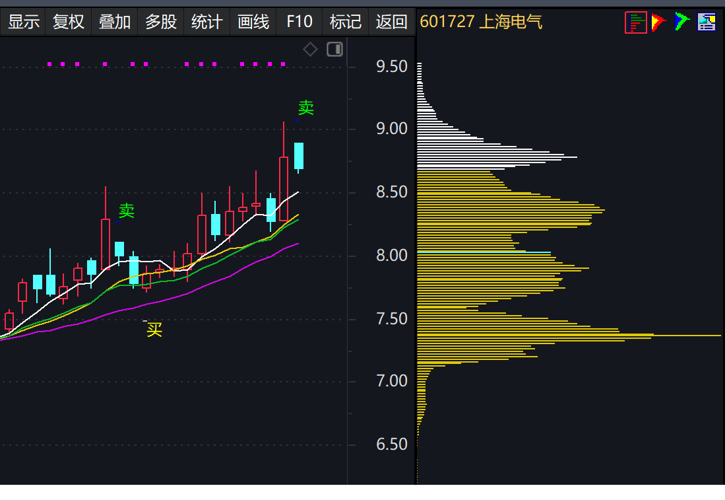Click the green-blue flame chip icon
725x500 pixels.
coord(682,22)
